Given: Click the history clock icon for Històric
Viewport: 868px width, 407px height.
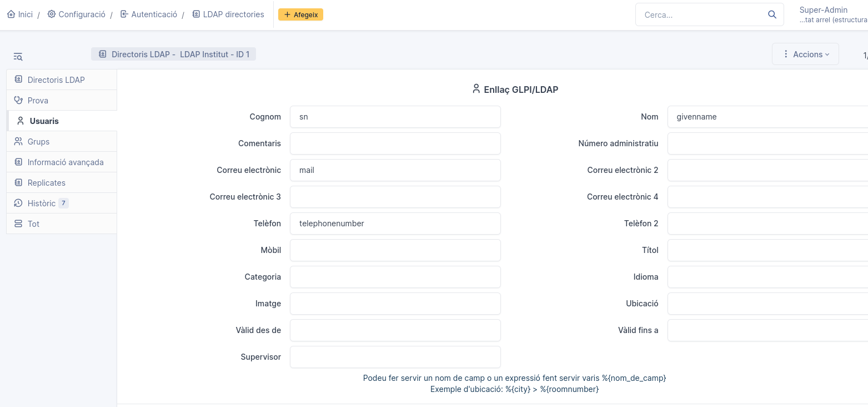Looking at the screenshot, I should coord(18,203).
